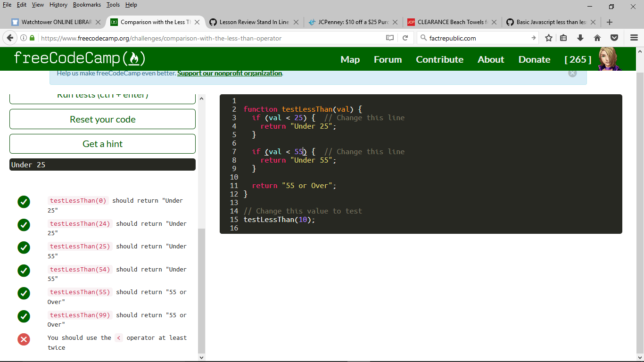Click the back navigation arrow
Screen dimensions: 644x362
point(10,38)
